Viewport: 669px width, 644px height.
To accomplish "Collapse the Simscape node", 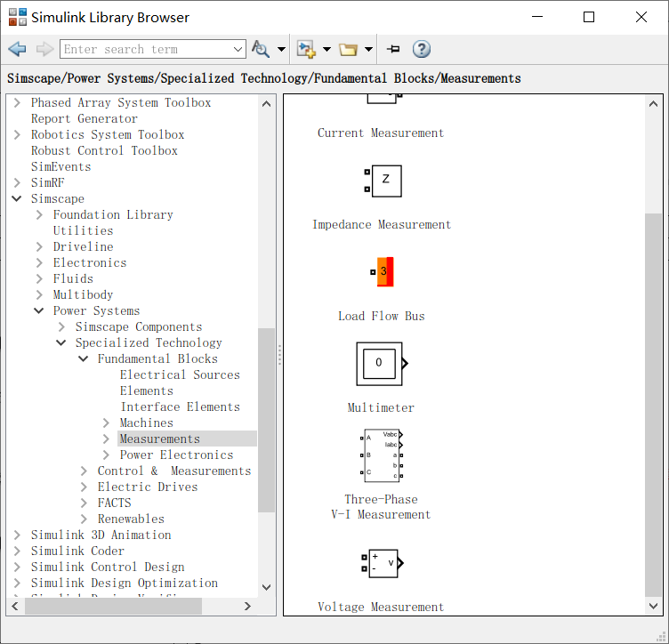I will (x=17, y=198).
